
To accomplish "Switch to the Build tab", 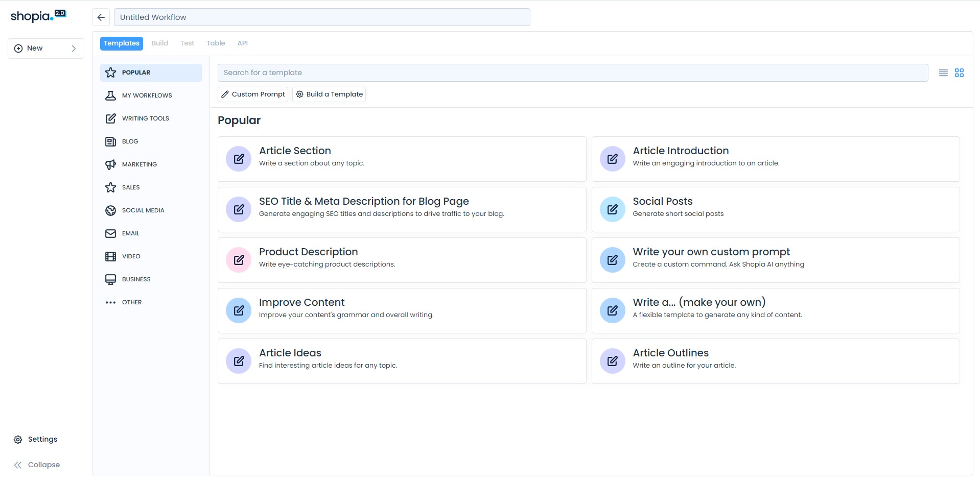I will pos(160,43).
